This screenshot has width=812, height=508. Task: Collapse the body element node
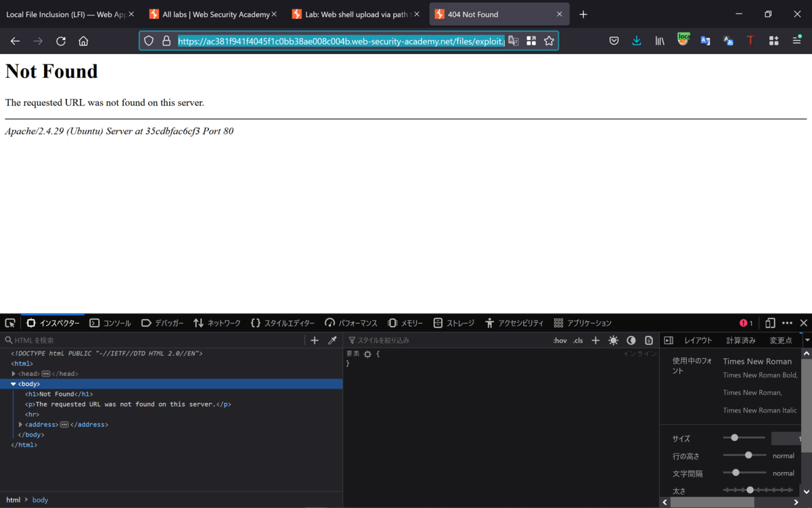point(14,384)
